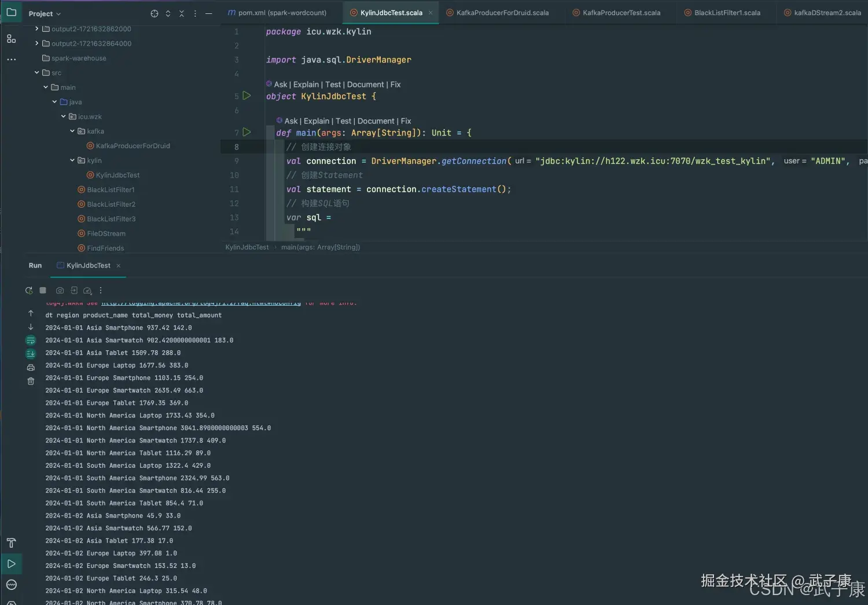Click KylinJdbcTest breadcrumb
This screenshot has height=605, width=868.
click(247, 247)
